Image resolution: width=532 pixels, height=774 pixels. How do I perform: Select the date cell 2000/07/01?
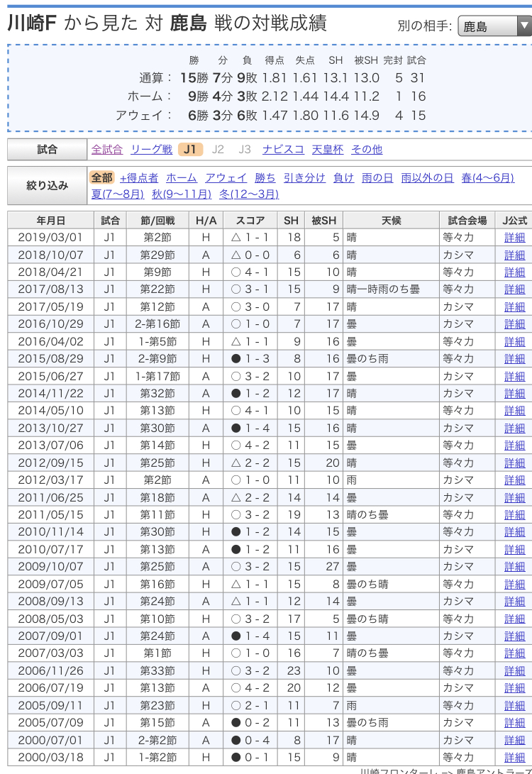(x=51, y=741)
